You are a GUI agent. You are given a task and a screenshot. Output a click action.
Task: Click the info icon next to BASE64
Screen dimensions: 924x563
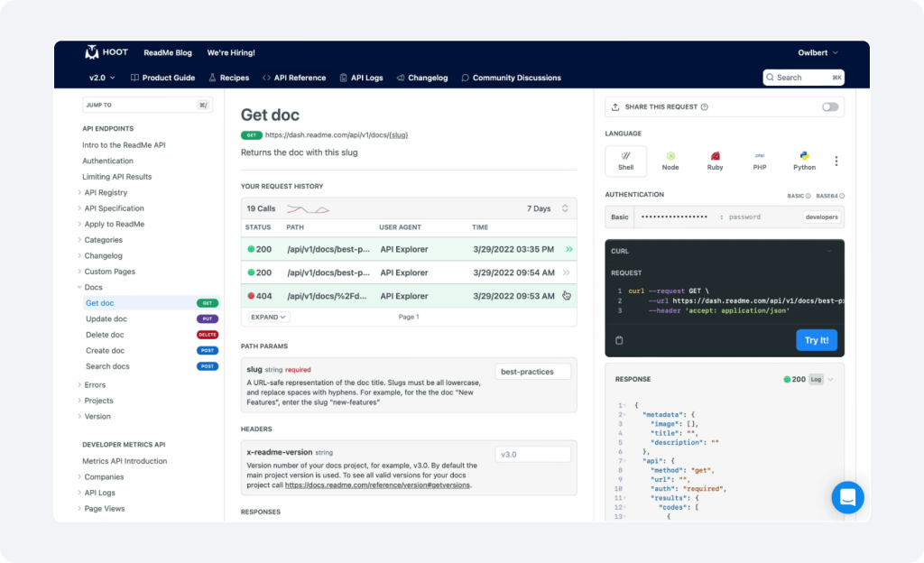(842, 196)
